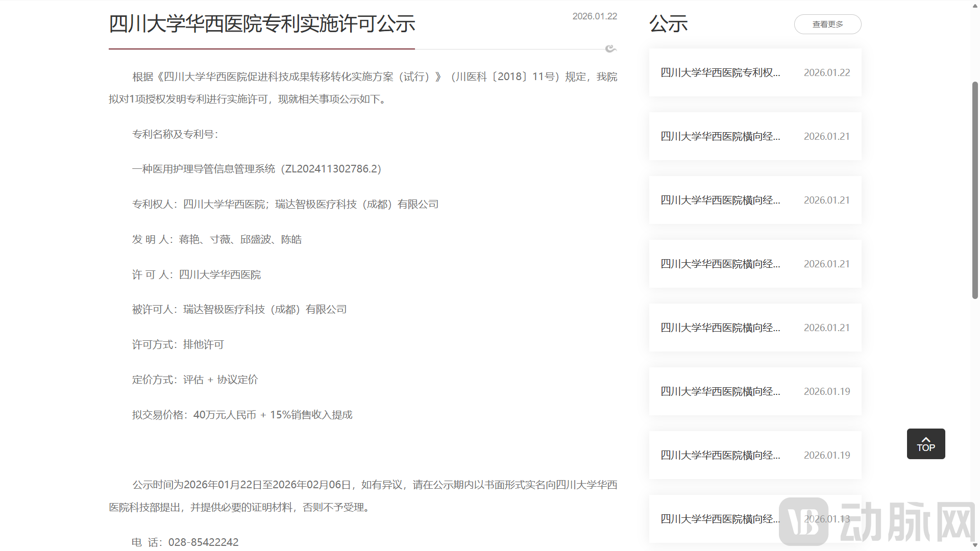
Task: Click the scrollbar down arrow at bottom right
Action: (974, 545)
